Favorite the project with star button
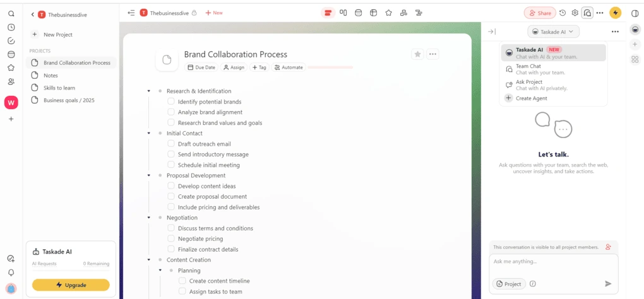Viewport: 644px width, 299px height. coord(417,54)
